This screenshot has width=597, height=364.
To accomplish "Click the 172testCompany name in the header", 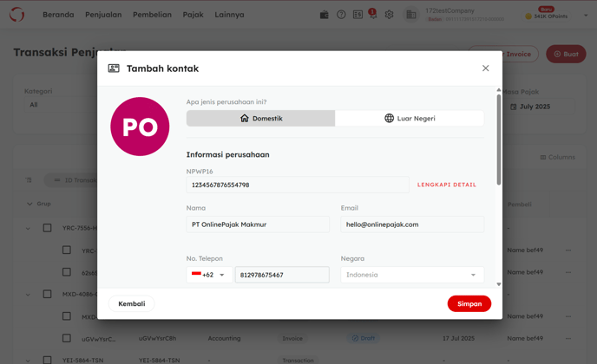I will point(450,10).
